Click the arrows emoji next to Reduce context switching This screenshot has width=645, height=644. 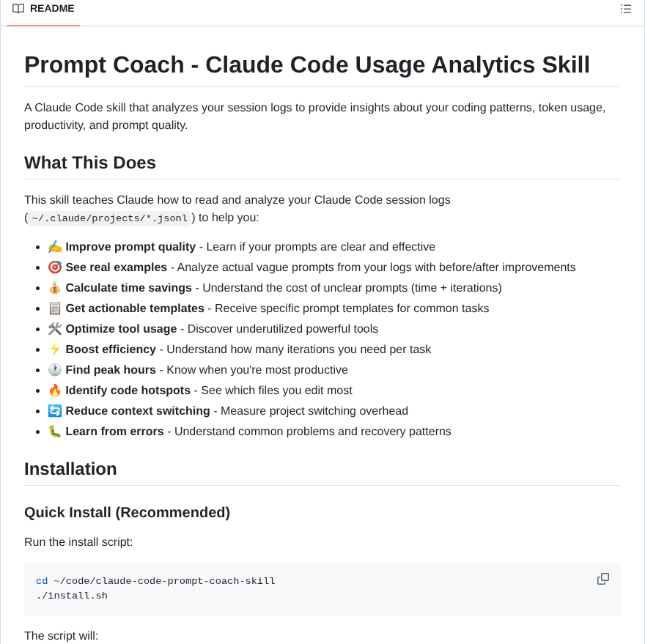[x=54, y=410]
